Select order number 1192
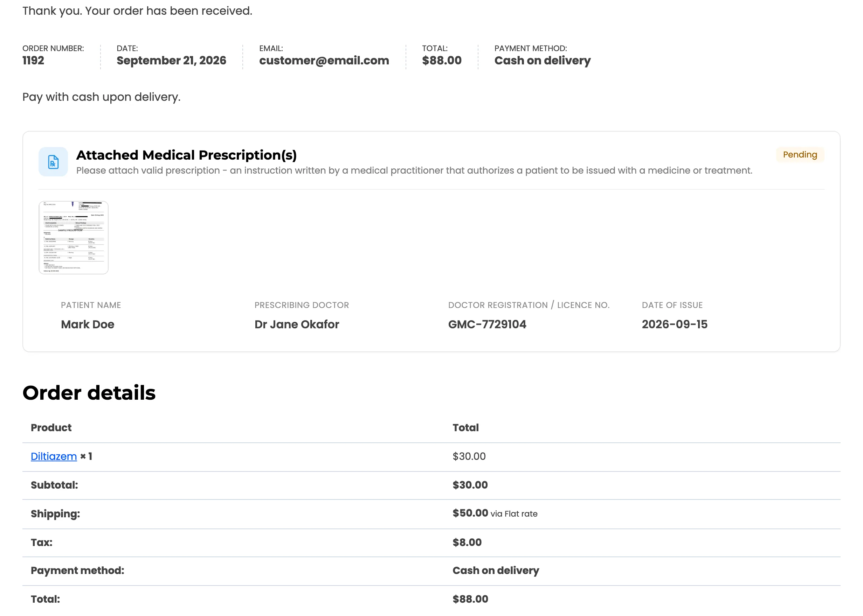Image resolution: width=863 pixels, height=616 pixels. [x=33, y=61]
